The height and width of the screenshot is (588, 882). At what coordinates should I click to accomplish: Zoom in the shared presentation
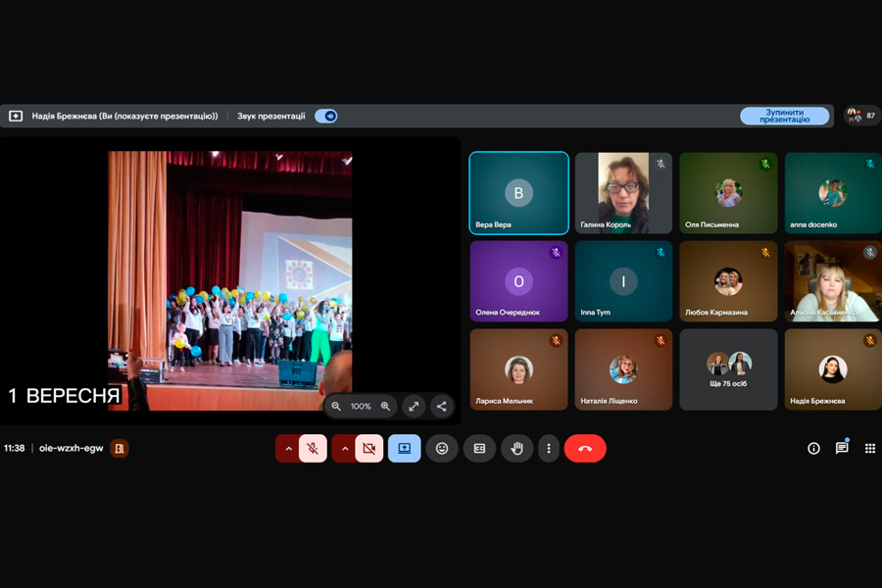(x=385, y=407)
